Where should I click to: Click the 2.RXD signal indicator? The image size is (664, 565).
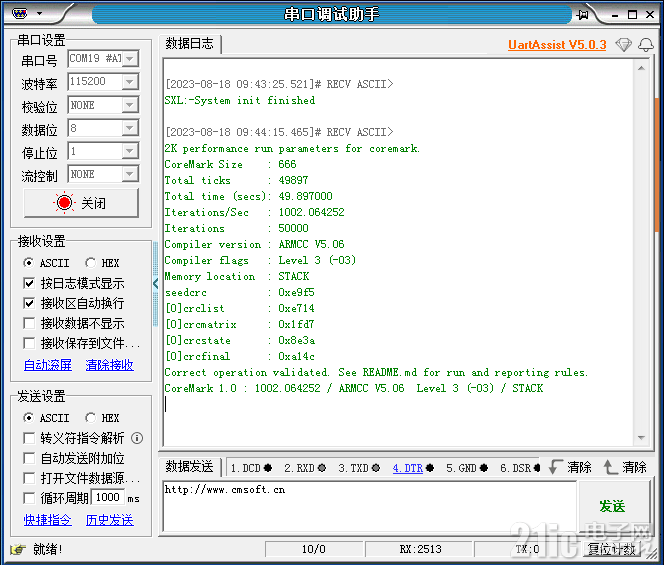point(305,468)
